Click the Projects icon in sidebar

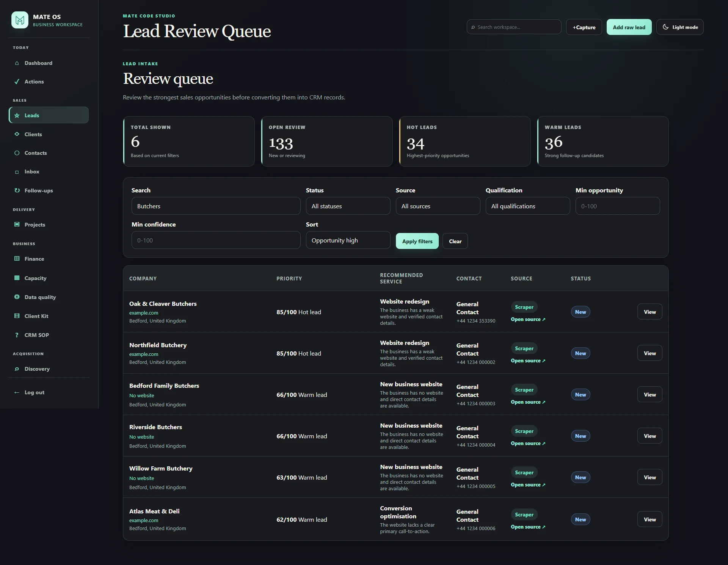17,224
